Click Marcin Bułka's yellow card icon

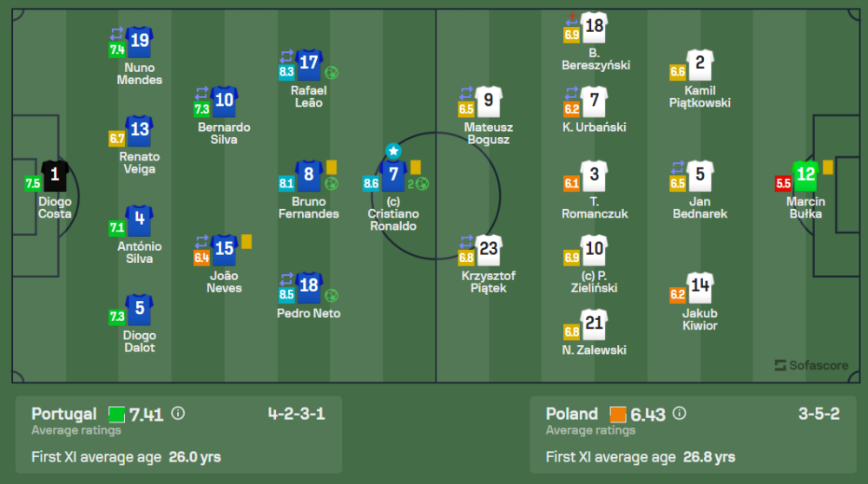click(x=828, y=167)
